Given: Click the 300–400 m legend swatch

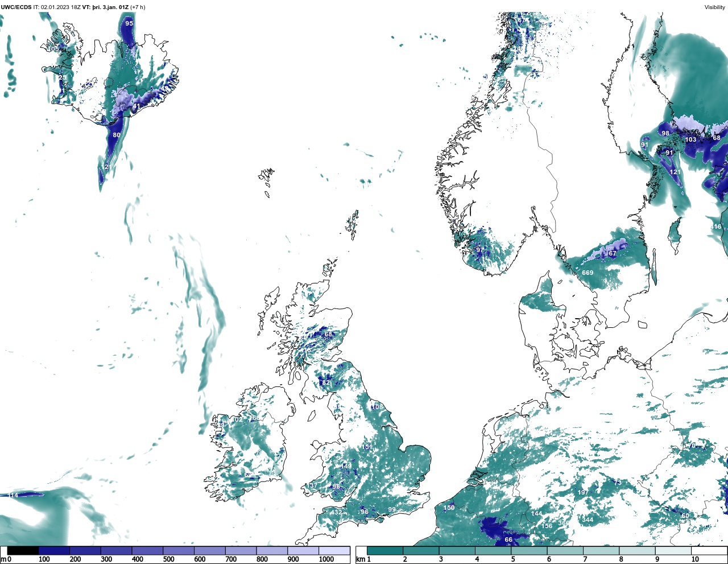Looking at the screenshot, I should [117, 550].
